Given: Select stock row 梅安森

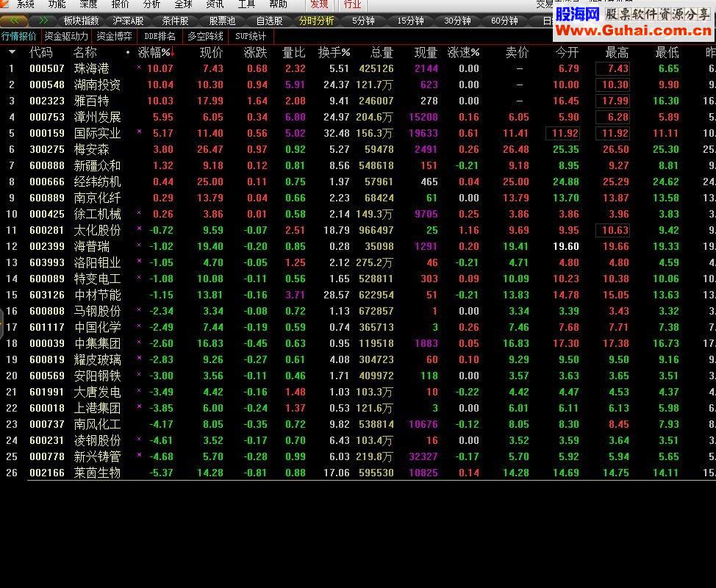Looking at the screenshot, I should (358, 149).
